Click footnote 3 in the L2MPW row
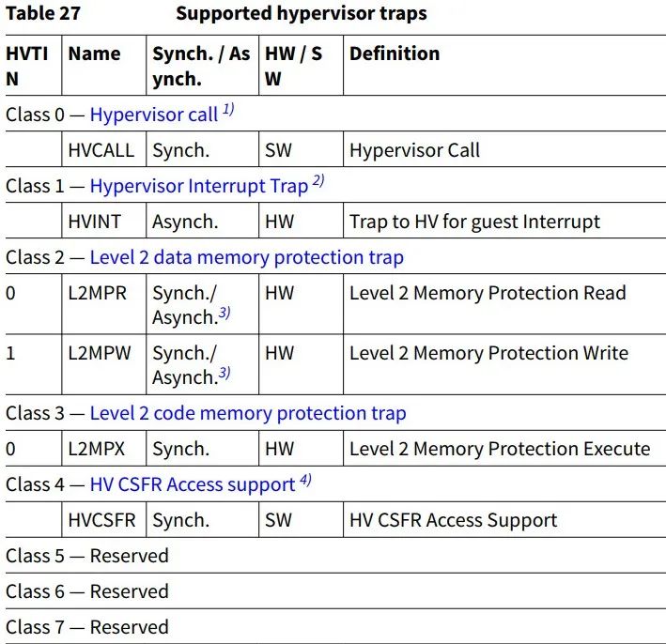 [225, 373]
